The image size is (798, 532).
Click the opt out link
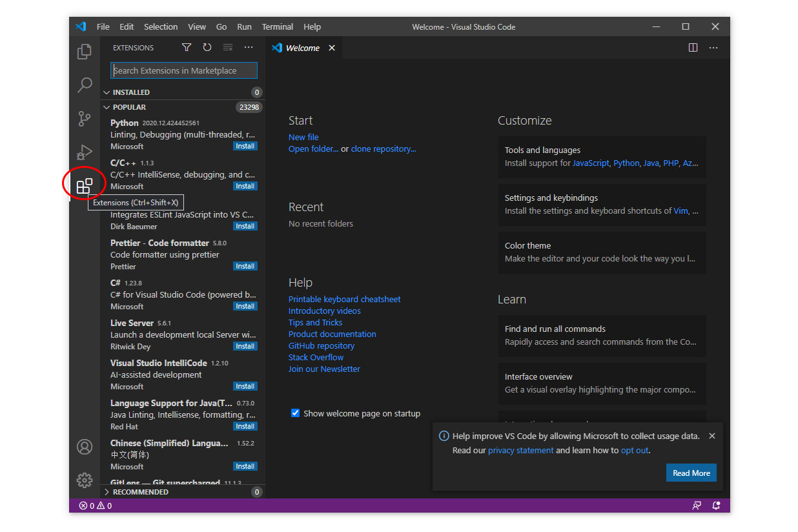(635, 451)
